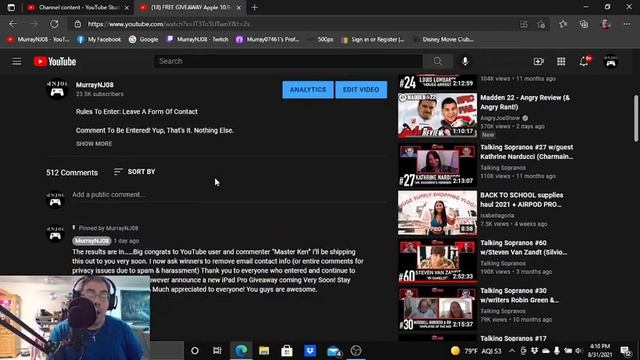The height and width of the screenshot is (360, 640).
Task: View site information lock icon
Action: tap(78, 24)
